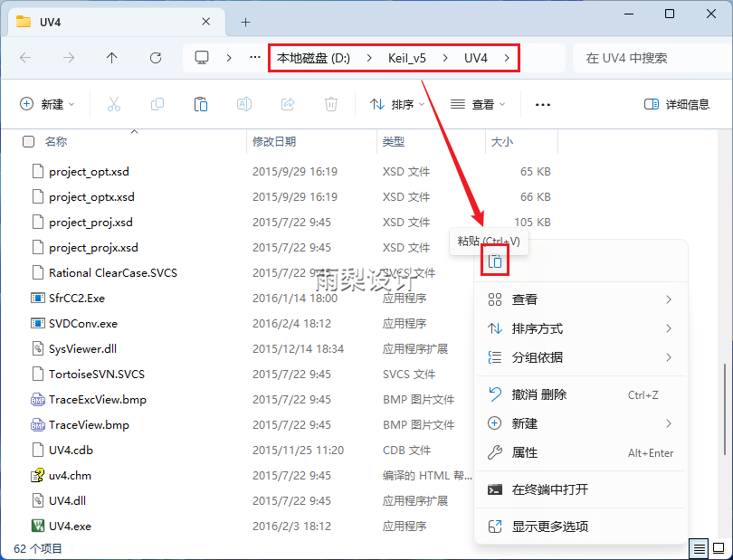Select the UV4.cdb file

coord(71,451)
